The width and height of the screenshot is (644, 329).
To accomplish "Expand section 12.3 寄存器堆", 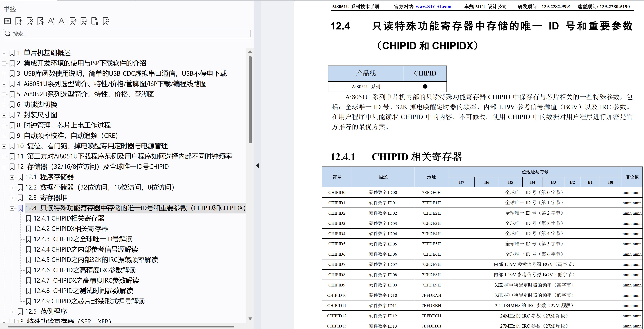I will 12,198.
